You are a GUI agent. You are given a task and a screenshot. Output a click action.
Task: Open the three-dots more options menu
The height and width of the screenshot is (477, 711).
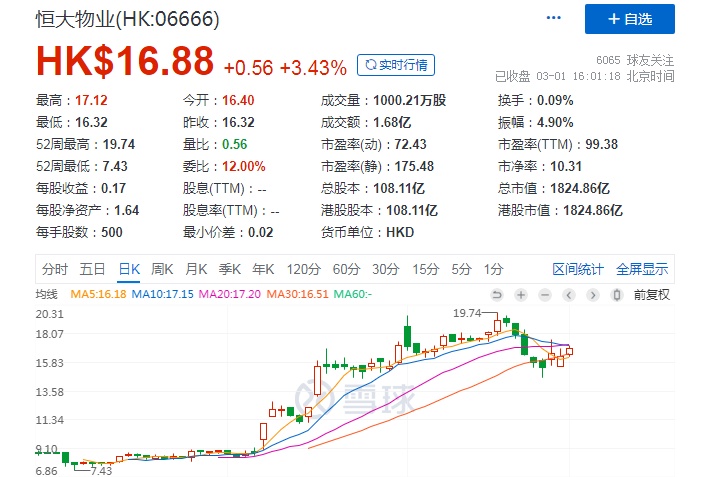tap(553, 18)
